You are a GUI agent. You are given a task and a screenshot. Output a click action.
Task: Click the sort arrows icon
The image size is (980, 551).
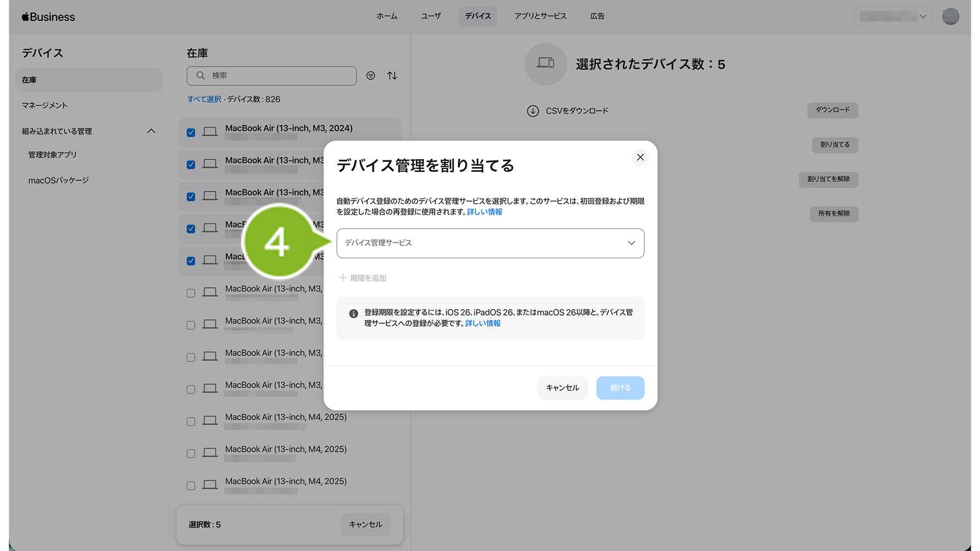pos(392,75)
